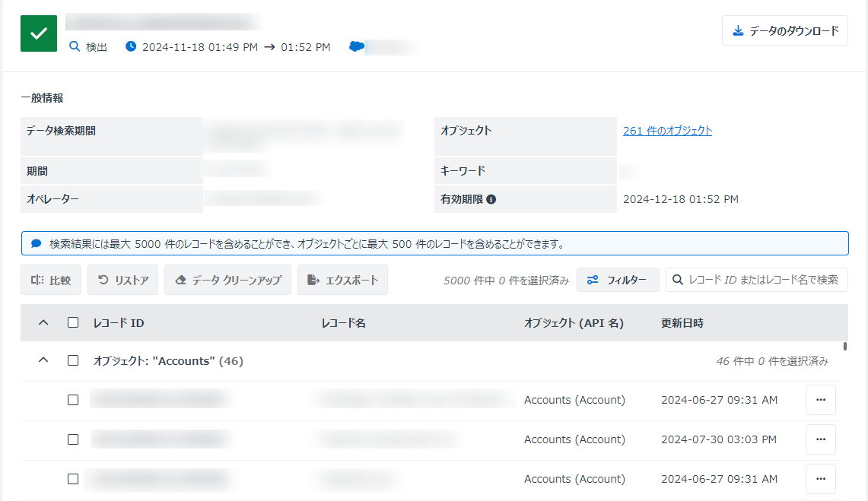Click the magnifier icon beside 検出
The image size is (868, 501).
(x=75, y=46)
